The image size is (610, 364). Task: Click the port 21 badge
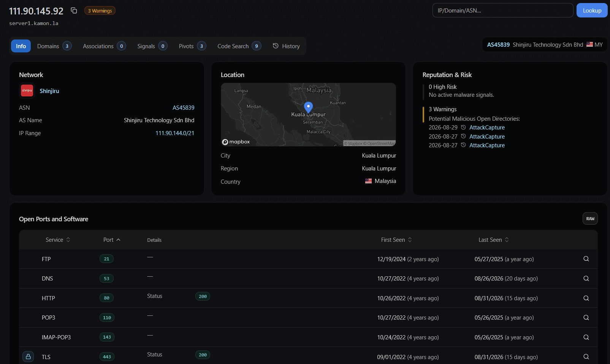click(x=106, y=259)
